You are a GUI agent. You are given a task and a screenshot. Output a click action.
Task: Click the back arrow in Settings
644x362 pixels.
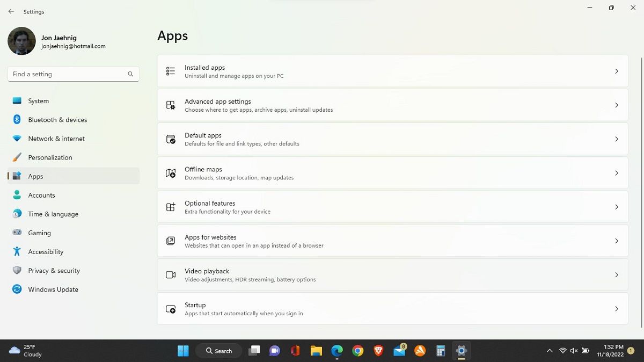(x=11, y=11)
